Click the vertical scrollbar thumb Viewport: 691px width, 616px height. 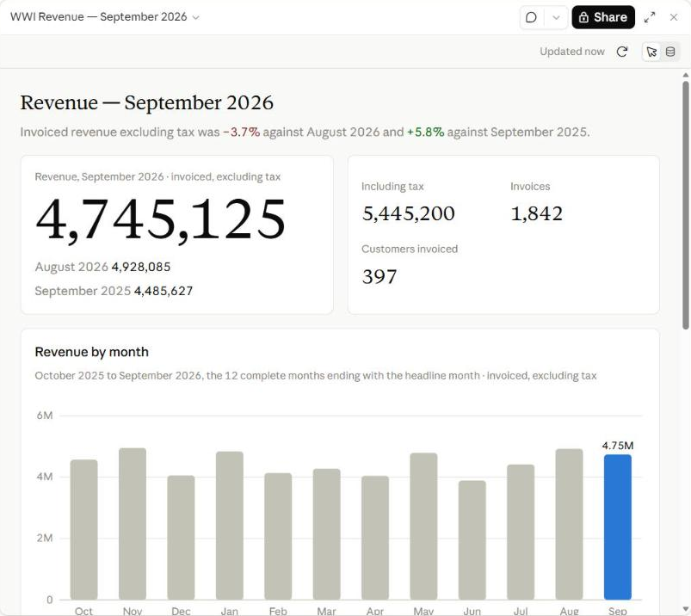point(686,205)
